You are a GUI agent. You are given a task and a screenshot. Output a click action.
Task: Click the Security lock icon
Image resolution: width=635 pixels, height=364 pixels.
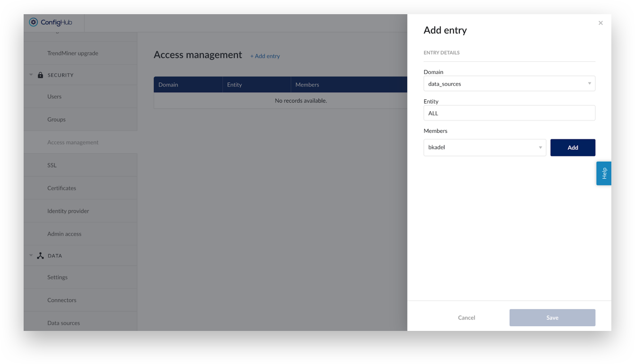coord(40,75)
